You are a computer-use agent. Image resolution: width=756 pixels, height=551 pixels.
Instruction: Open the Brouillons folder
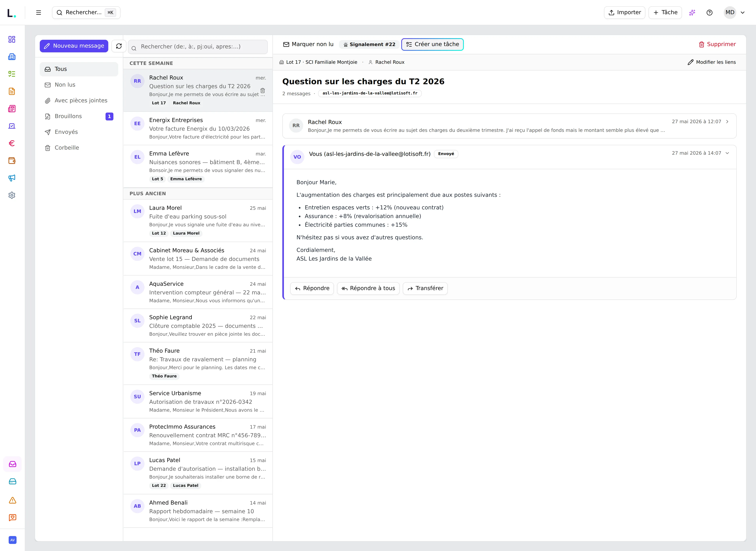pos(79,116)
